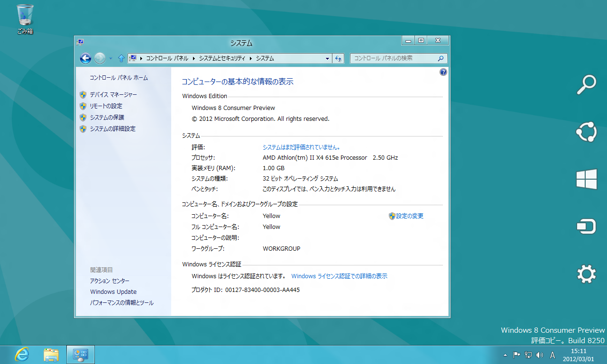The height and width of the screenshot is (364, 607).
Task: Open the Settings gear charm
Action: coord(586,274)
